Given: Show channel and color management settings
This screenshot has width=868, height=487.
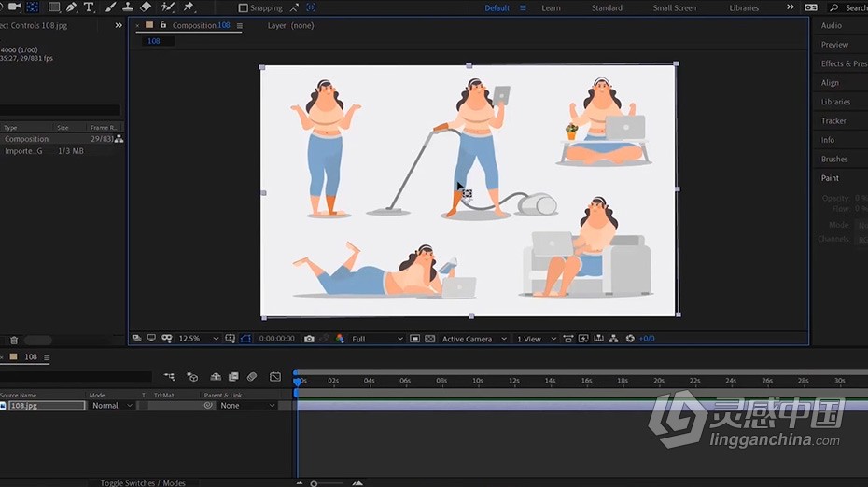Looking at the screenshot, I should coord(340,338).
